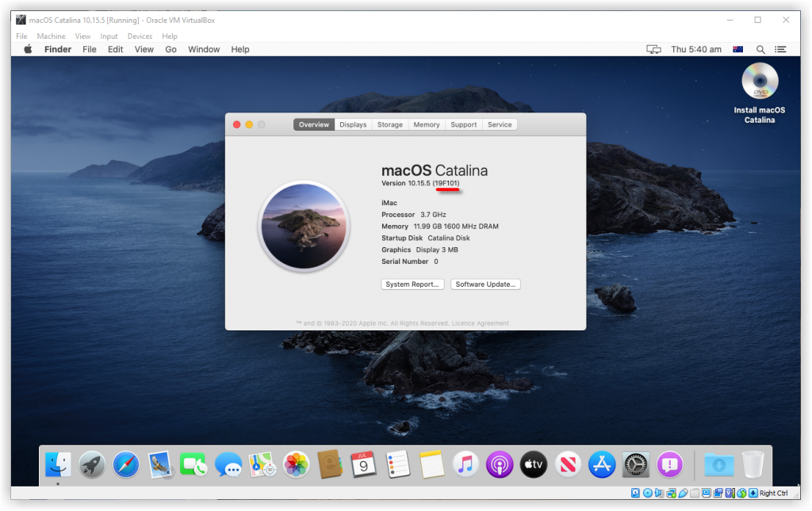The height and width of the screenshot is (511, 812).
Task: Select the Overview tab
Action: pyautogui.click(x=314, y=124)
